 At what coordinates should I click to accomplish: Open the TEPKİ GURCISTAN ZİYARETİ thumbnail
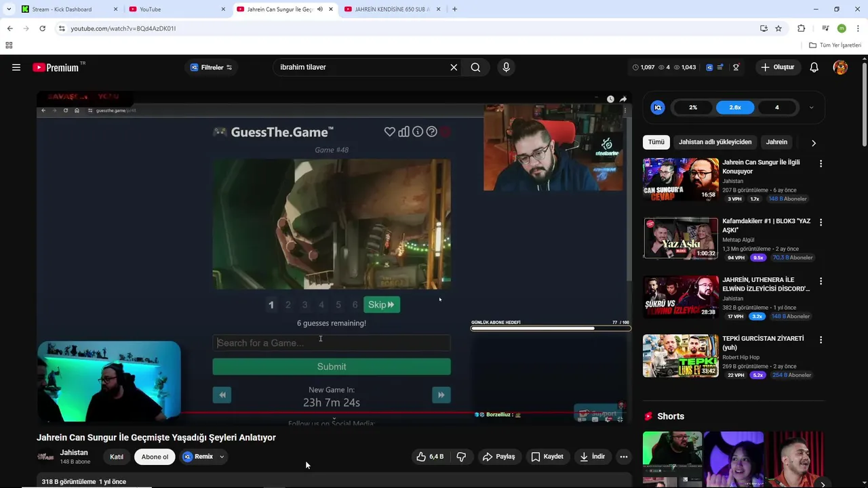click(x=680, y=355)
